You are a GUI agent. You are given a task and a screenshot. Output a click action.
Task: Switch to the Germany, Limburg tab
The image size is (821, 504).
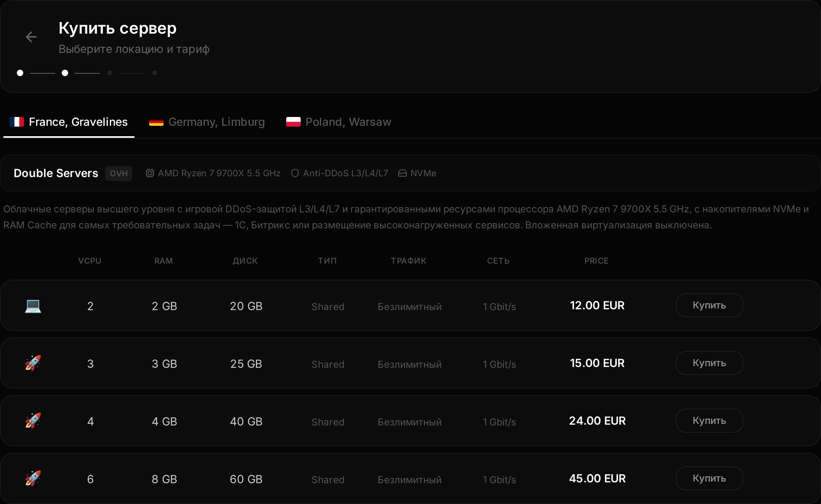tap(207, 122)
